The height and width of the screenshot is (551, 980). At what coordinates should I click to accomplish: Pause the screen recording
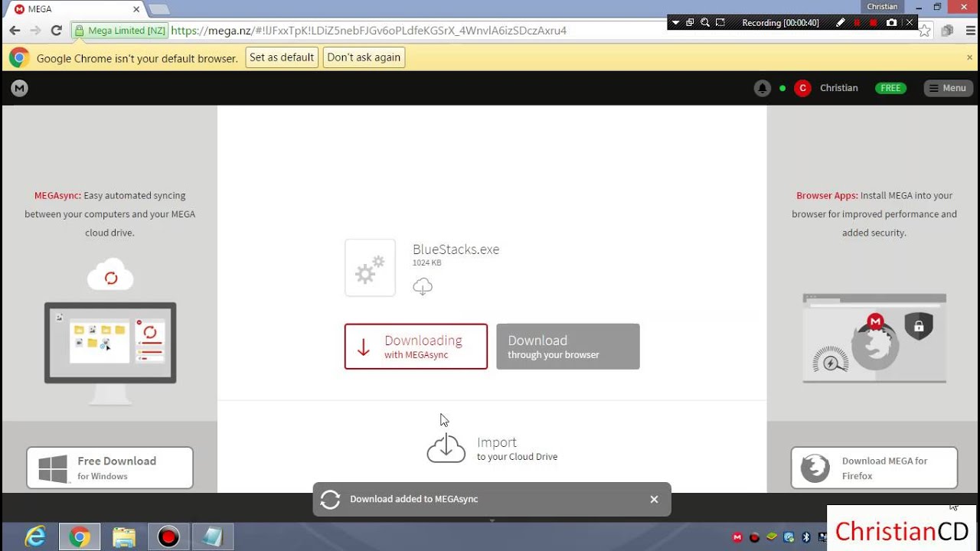857,23
